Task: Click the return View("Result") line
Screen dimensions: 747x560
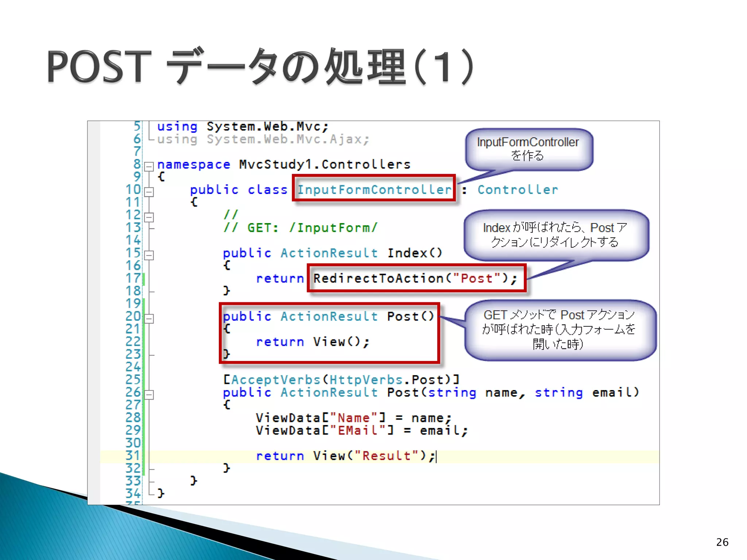Action: (345, 456)
